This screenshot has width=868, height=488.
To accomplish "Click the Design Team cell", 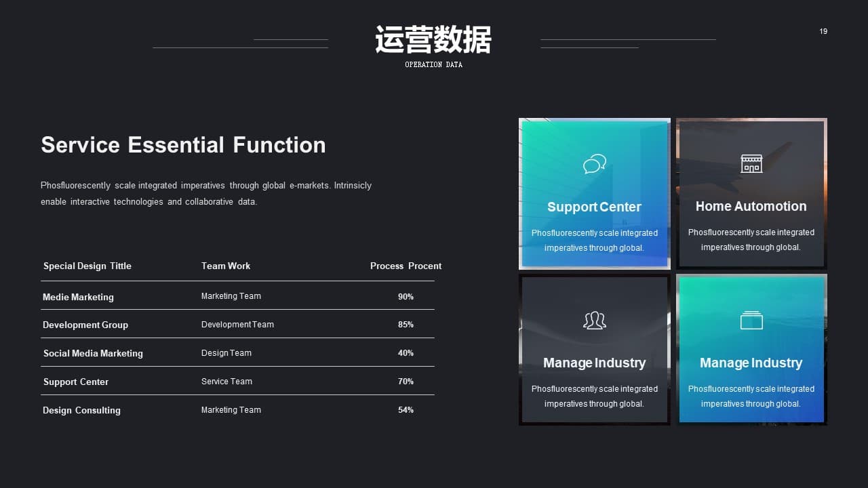I will click(x=226, y=353).
